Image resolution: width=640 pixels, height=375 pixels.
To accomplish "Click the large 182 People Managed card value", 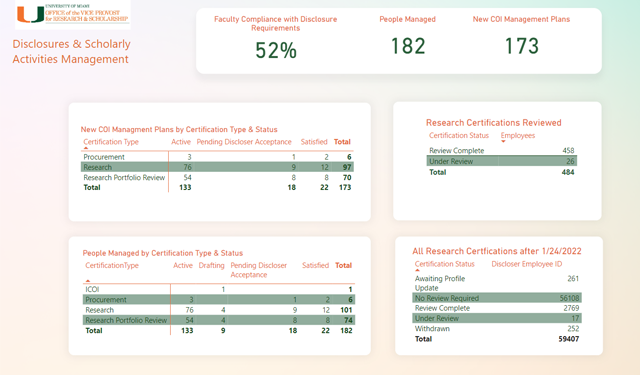I will 408,46.
